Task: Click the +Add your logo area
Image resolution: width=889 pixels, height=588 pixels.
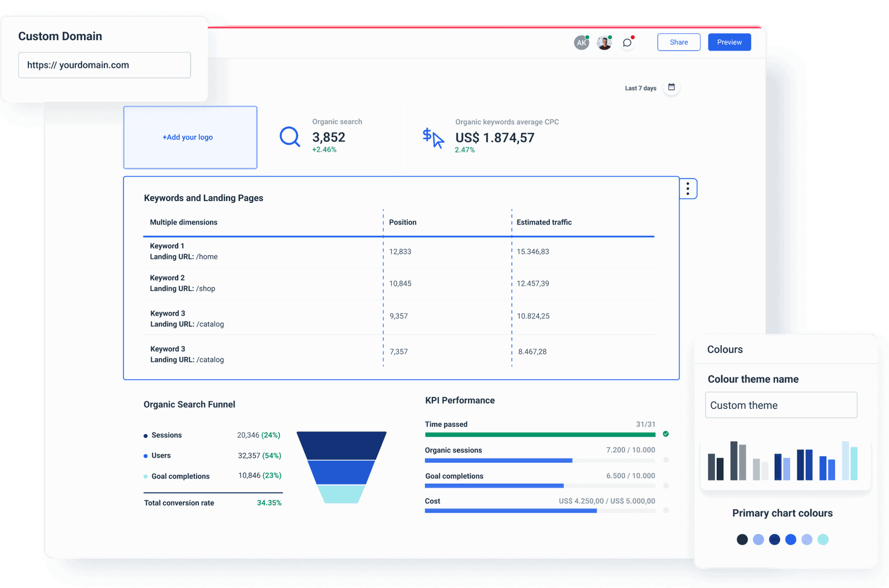Action: [190, 137]
